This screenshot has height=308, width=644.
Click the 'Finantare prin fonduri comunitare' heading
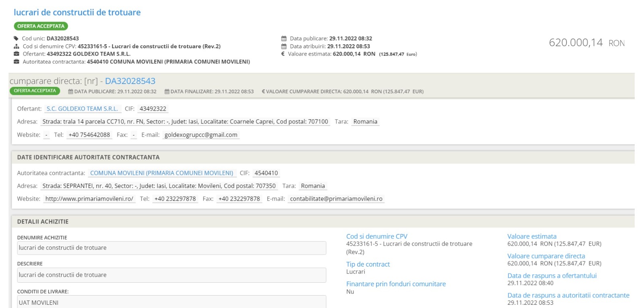396,284
